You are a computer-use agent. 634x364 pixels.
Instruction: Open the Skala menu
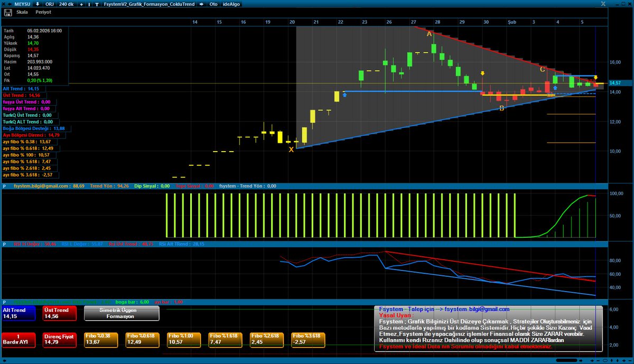tap(22, 12)
